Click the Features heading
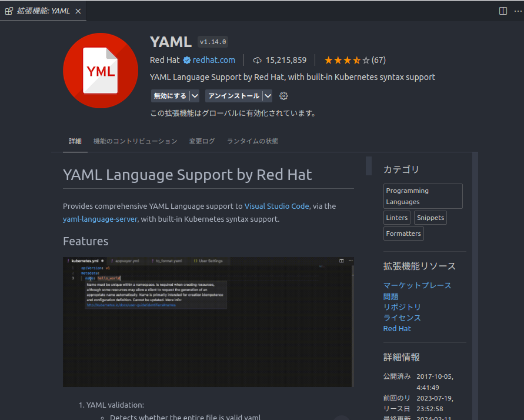The width and height of the screenshot is (524, 420). (85, 241)
